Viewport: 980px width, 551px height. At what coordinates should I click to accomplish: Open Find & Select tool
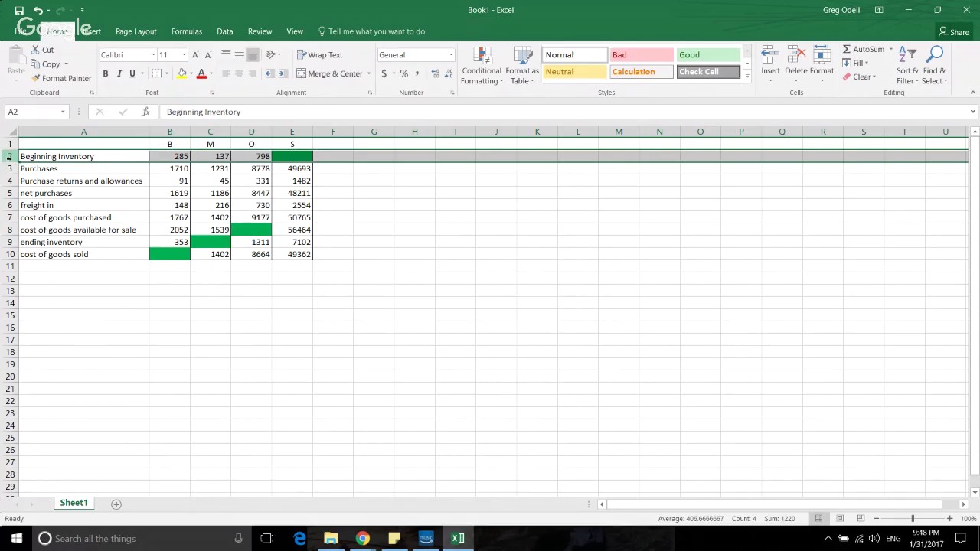coord(934,66)
